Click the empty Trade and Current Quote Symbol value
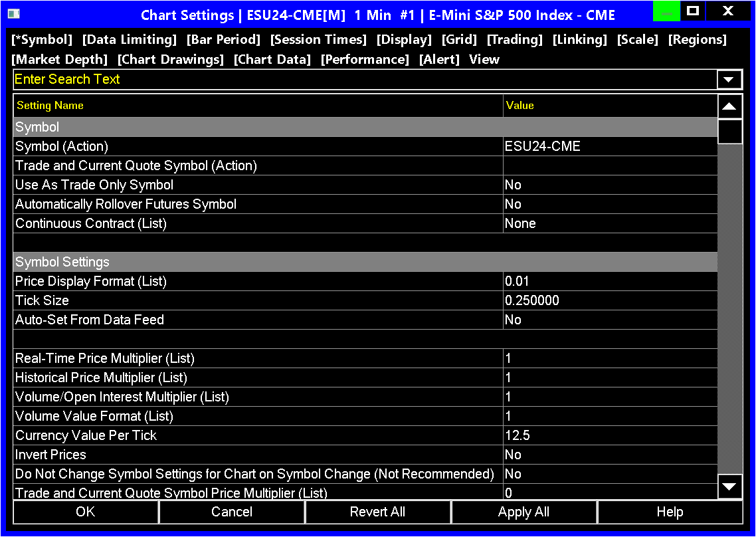 (610, 165)
